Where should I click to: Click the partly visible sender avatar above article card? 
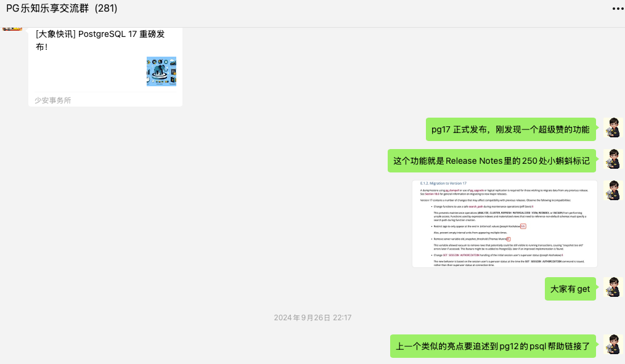coord(12,29)
